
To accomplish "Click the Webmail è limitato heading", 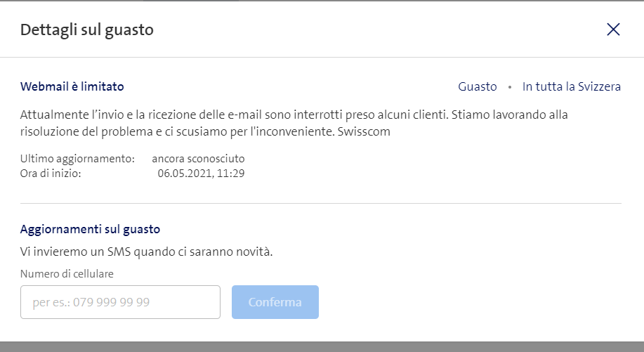I will (x=72, y=86).
